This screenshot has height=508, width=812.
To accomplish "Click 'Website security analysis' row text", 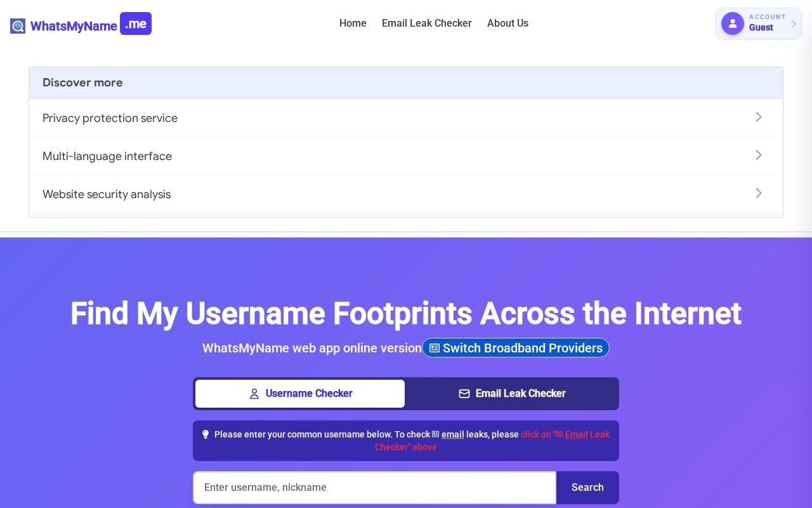I will 107,194.
